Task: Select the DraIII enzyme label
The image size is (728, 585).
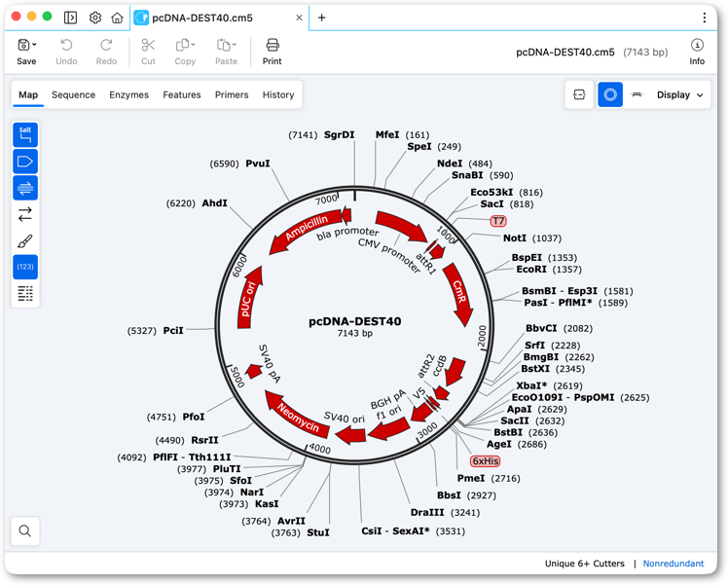Action: [427, 513]
